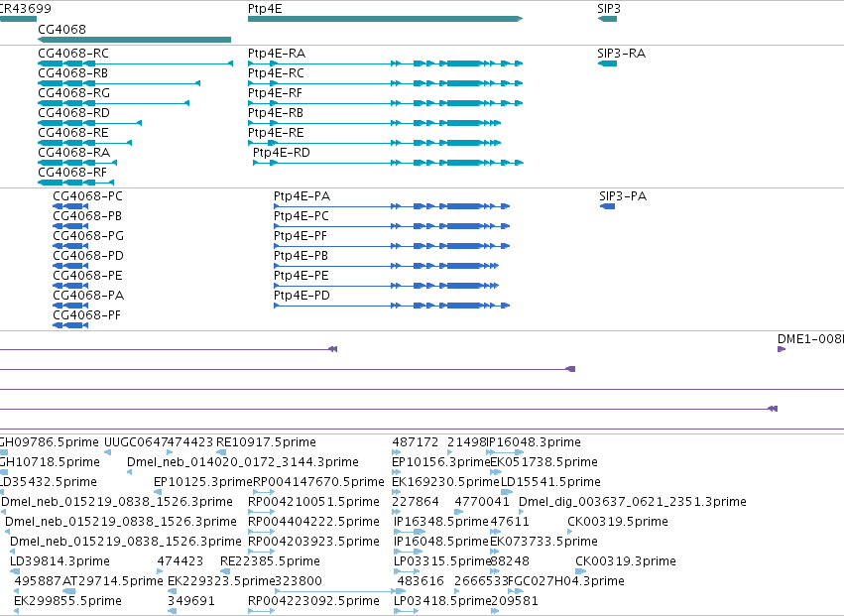Screen dimensions: 844x616
Task: Click protein Ptp4E-PA
Action: click(x=301, y=196)
